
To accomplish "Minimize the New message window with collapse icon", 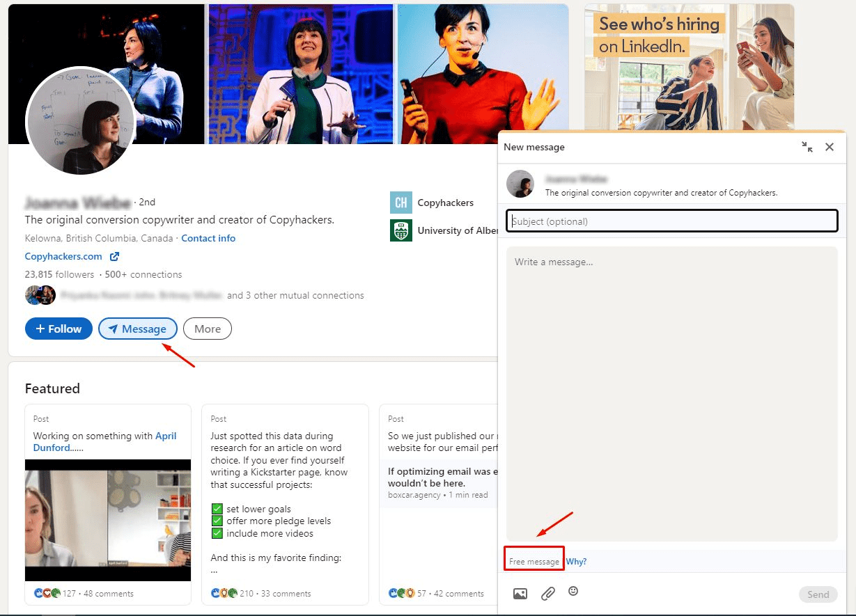I will (x=807, y=147).
